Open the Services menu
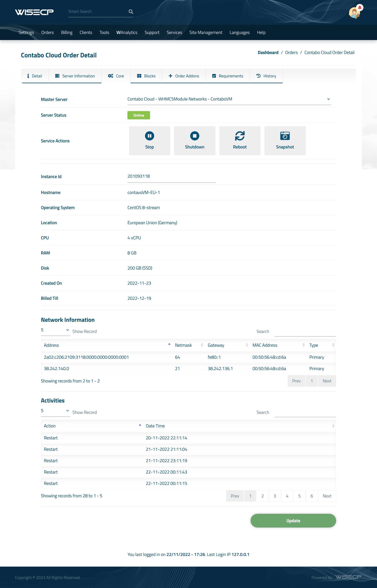This screenshot has height=588, width=377. click(x=174, y=32)
